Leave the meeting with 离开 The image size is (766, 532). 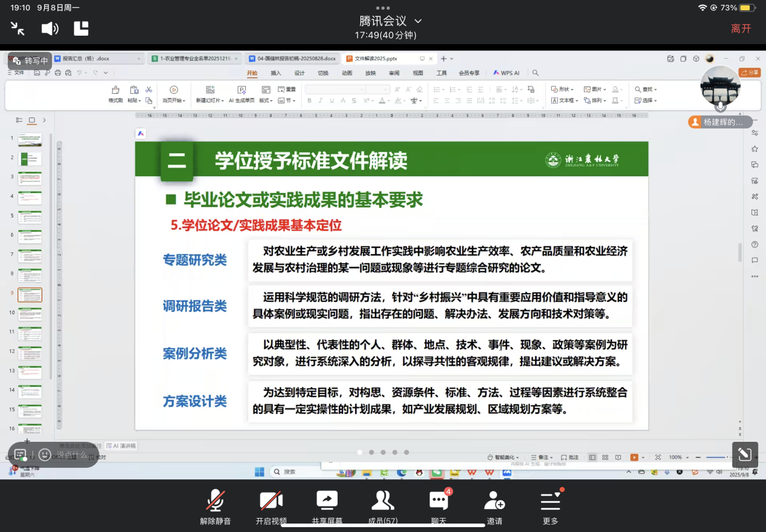(741, 28)
